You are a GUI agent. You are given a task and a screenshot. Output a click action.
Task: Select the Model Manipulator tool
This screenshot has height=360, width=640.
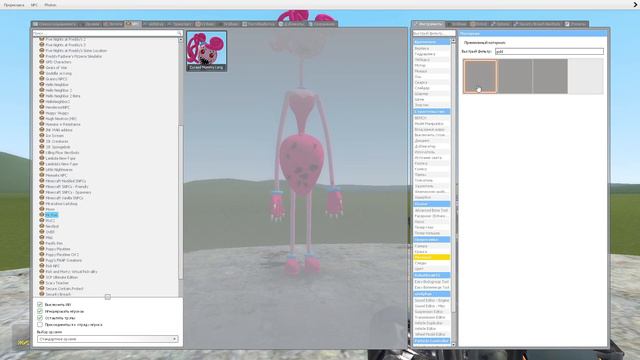(431, 124)
